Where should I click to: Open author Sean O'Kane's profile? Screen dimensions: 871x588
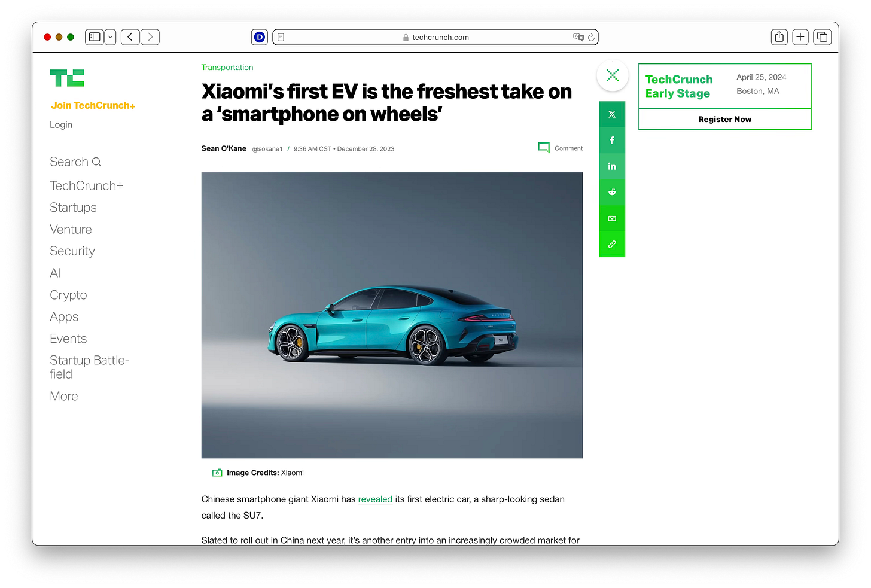224,148
